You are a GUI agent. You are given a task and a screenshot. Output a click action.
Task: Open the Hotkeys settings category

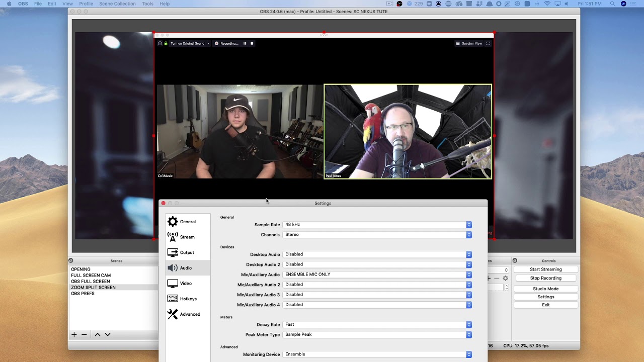(188, 299)
